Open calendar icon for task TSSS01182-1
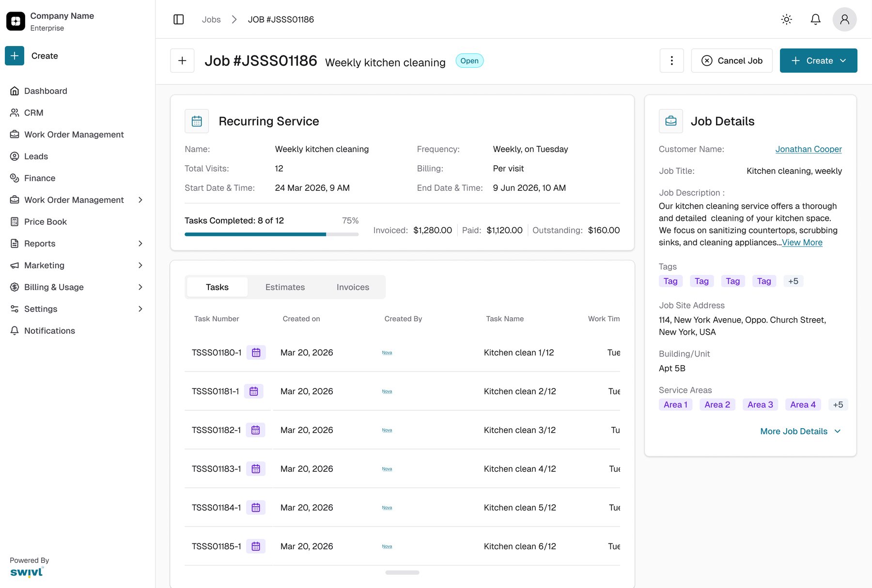This screenshot has height=588, width=872. pyautogui.click(x=256, y=430)
